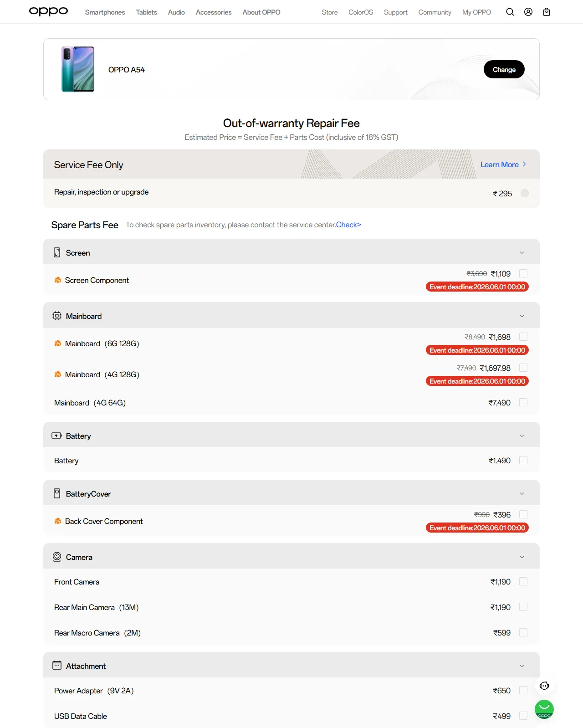Click the Camera section icon
This screenshot has height=728, width=583.
point(57,557)
